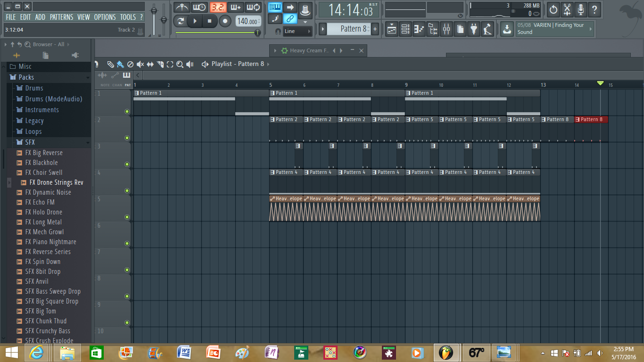644x362 pixels.
Task: Collapse the Packs folder arrow
Action: (x=88, y=77)
